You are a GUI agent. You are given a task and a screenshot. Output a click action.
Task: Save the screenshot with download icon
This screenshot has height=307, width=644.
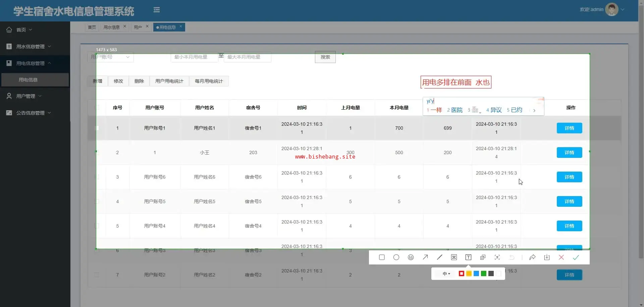tap(547, 257)
